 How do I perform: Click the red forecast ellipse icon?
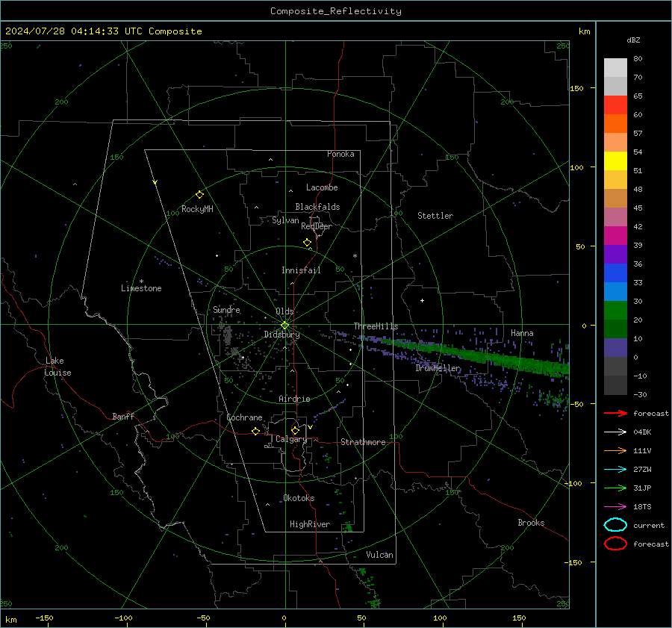coord(615,544)
